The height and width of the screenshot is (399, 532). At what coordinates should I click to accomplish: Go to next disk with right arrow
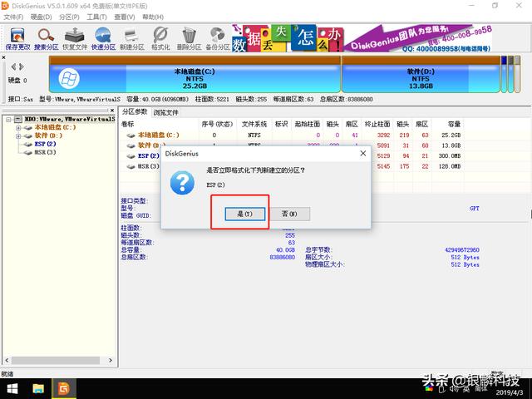click(x=22, y=66)
